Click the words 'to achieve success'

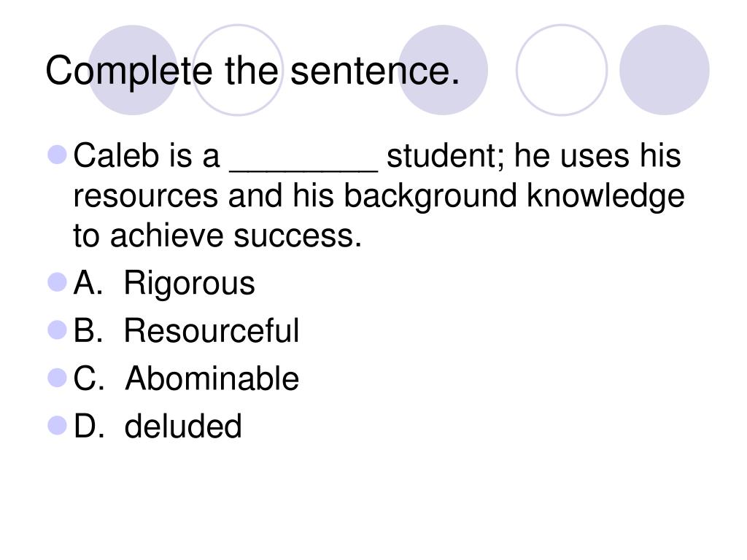(x=217, y=236)
